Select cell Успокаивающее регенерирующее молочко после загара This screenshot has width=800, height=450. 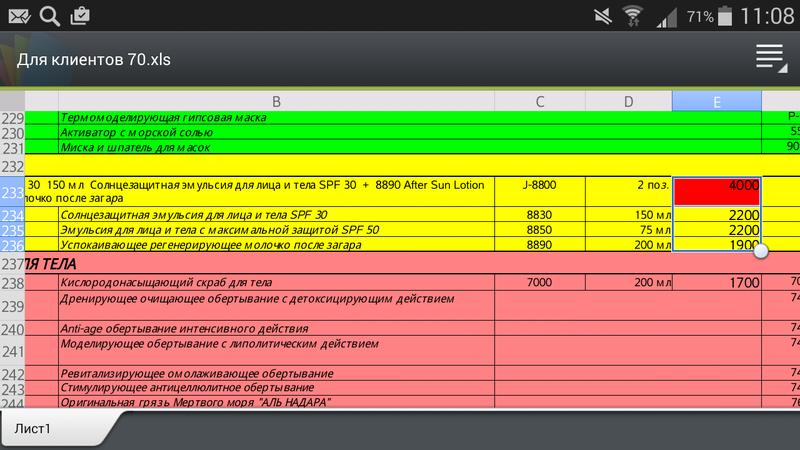click(276, 244)
